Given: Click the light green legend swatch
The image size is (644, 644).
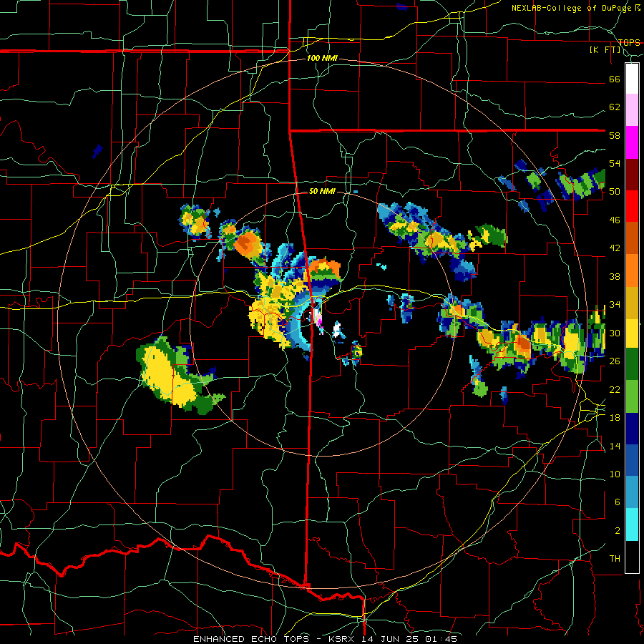Looking at the screenshot, I should coord(632,396).
